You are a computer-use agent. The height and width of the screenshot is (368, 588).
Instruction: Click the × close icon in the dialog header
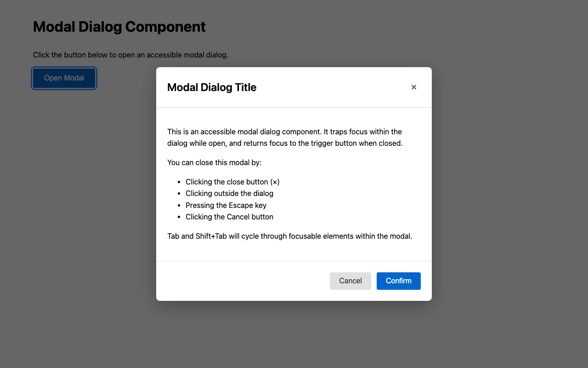click(413, 87)
